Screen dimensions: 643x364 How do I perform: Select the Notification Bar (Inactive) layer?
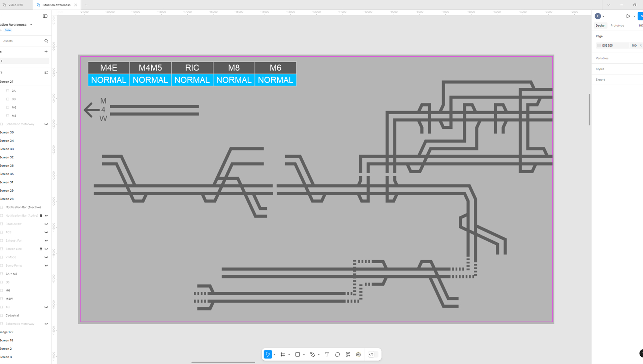pyautogui.click(x=23, y=207)
